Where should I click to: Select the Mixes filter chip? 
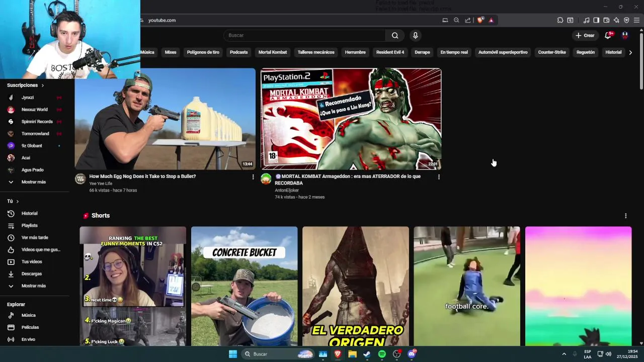(171, 52)
